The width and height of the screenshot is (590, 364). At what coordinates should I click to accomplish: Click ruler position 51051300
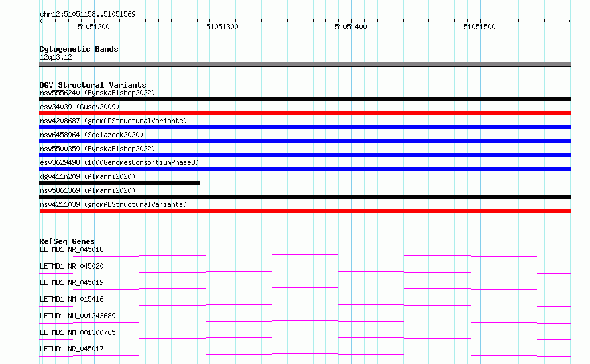(x=222, y=27)
